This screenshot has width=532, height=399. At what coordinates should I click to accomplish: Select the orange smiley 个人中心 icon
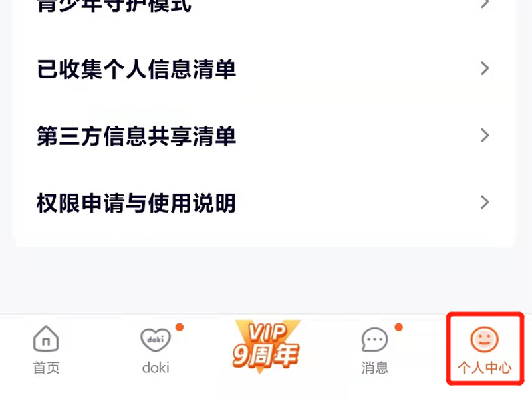pos(484,339)
